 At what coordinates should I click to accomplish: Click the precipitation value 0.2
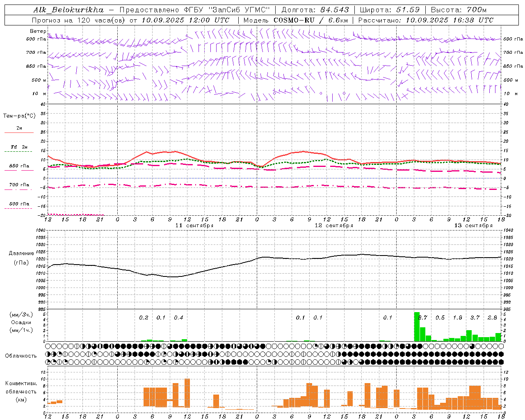(x=144, y=318)
